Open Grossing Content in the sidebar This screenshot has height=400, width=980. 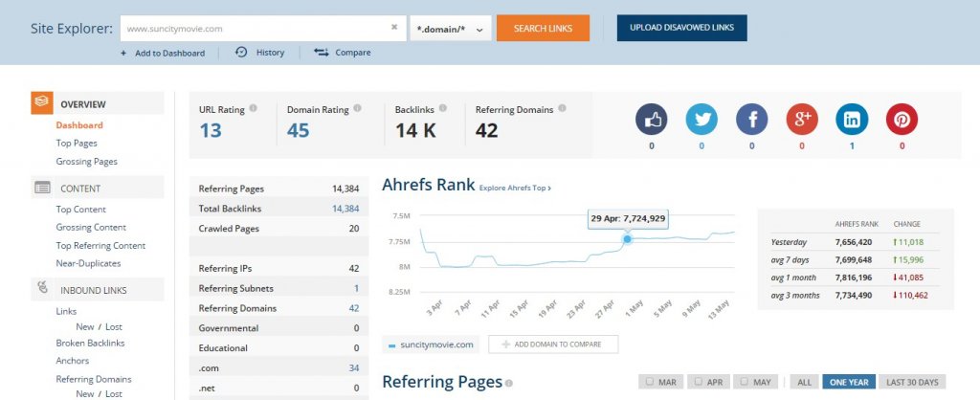[x=91, y=228]
